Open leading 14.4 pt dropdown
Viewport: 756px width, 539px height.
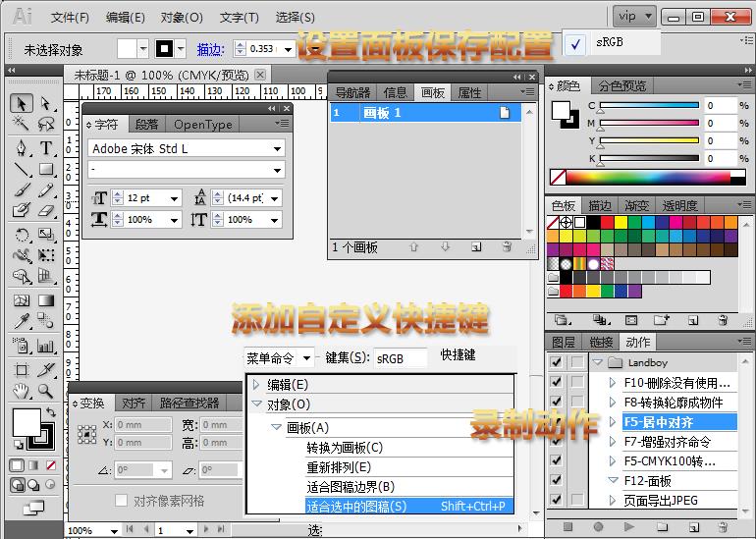[x=274, y=198]
